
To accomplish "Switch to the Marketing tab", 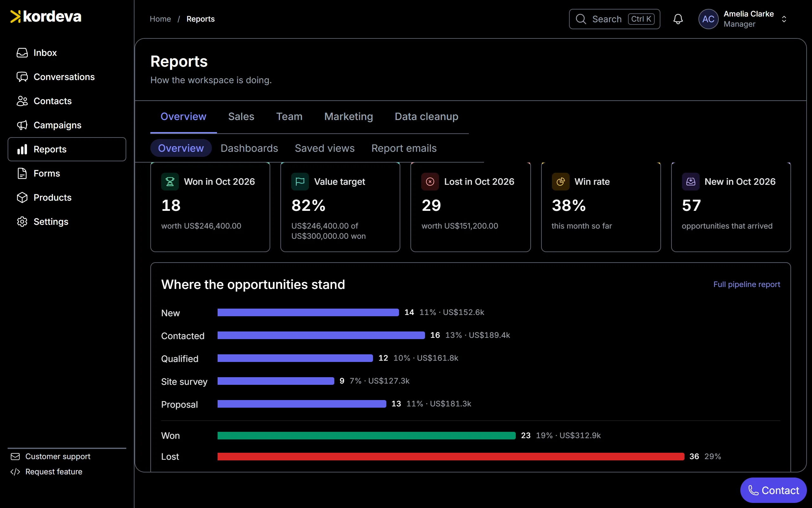I will [x=349, y=117].
